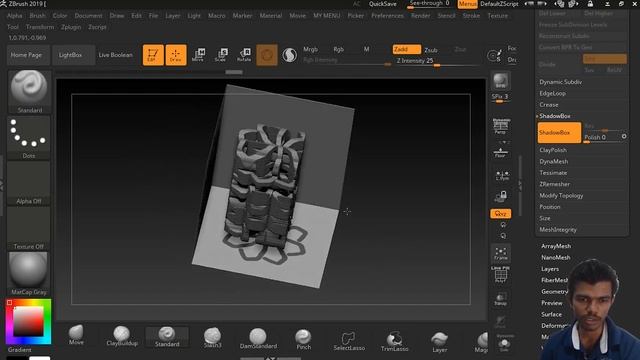Toggle the Xyz rotation button
This screenshot has height=360, width=640.
(500, 213)
